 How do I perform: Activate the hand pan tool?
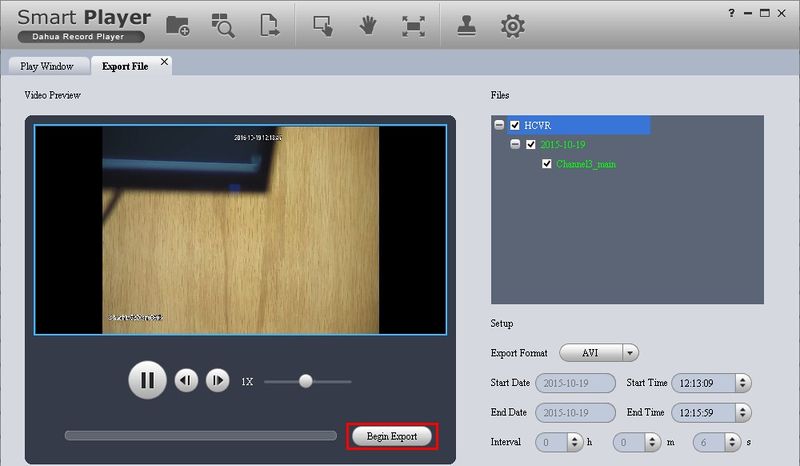[x=368, y=26]
